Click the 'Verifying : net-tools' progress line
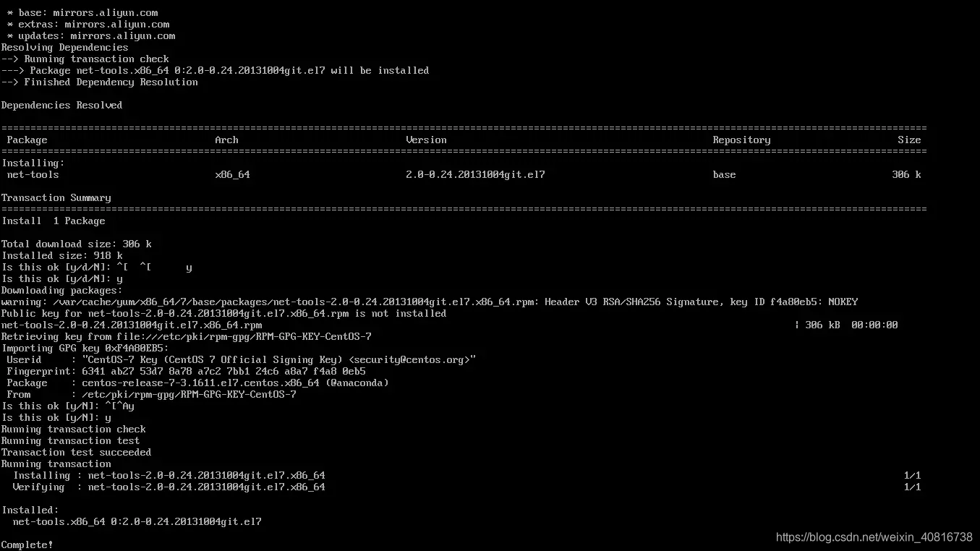This screenshot has height=551, width=980. (x=169, y=487)
